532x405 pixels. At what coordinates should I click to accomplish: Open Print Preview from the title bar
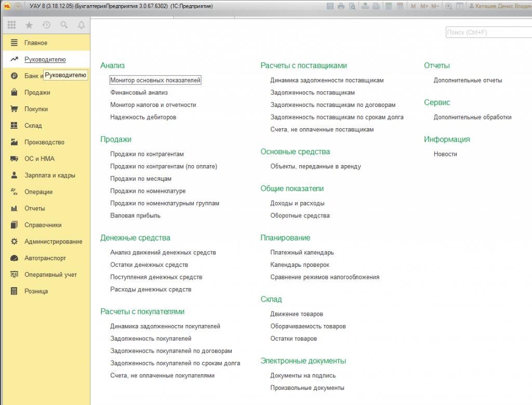click(x=353, y=6)
